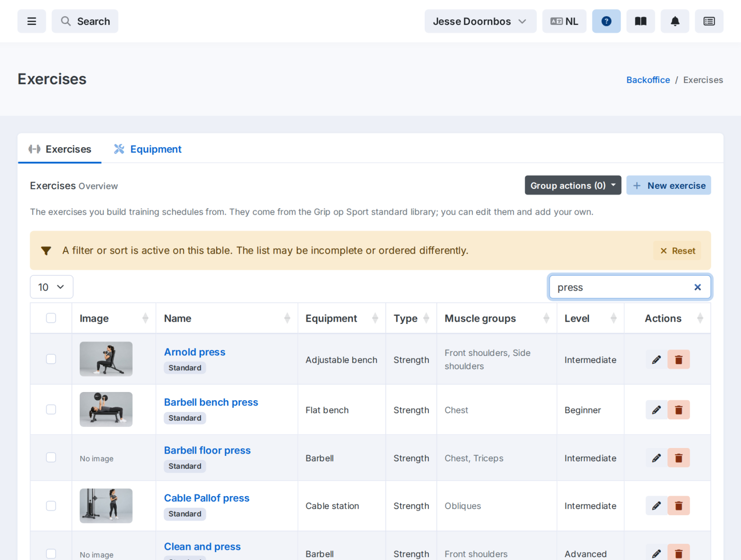Screen dimensions: 741x560
Task: Sort table by Equipment column
Action: 341,318
